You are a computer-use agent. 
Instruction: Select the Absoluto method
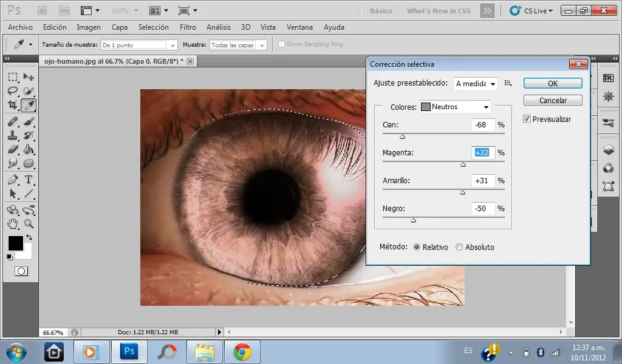[x=459, y=247]
